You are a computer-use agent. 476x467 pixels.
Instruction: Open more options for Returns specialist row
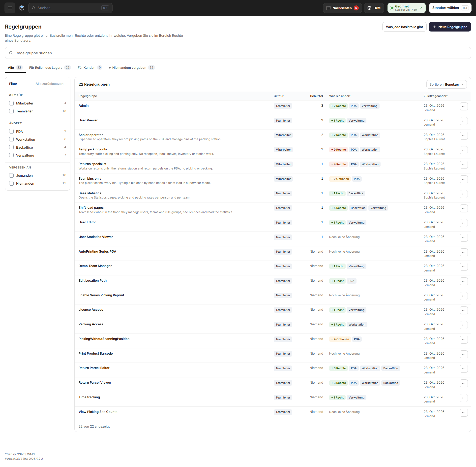pos(464,165)
